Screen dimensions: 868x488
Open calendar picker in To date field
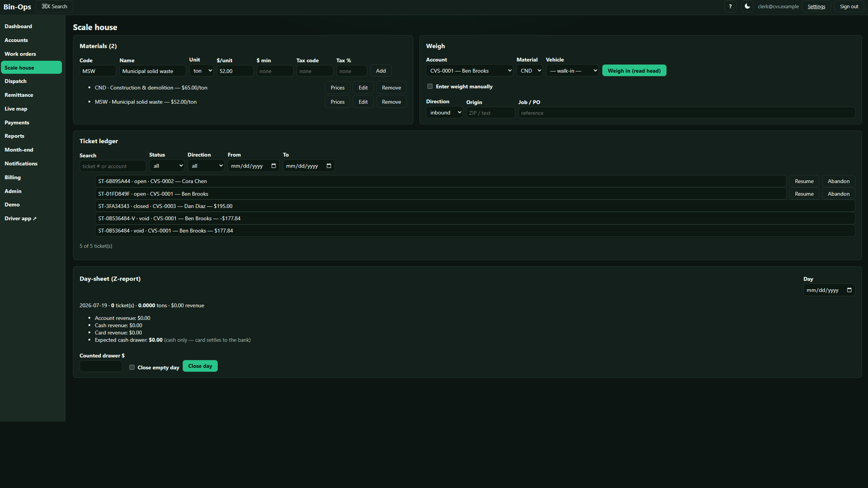329,166
